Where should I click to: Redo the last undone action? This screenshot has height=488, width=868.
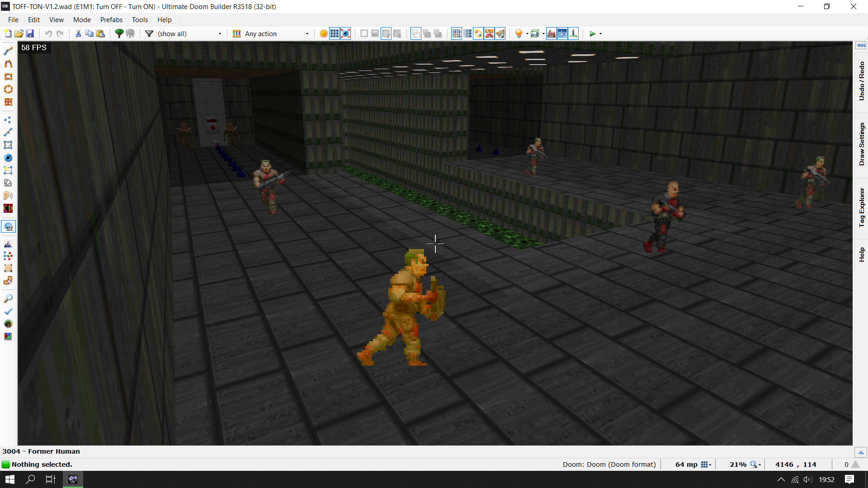click(x=60, y=33)
